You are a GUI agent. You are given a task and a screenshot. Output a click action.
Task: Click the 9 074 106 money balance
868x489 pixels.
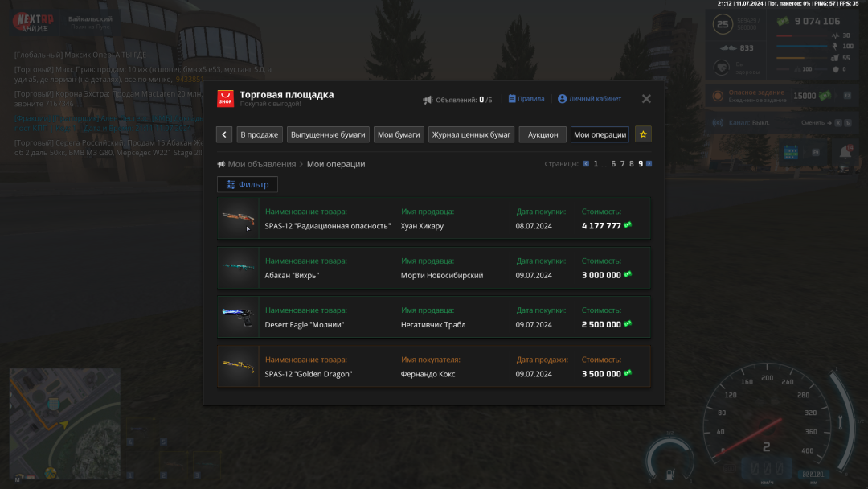817,22
